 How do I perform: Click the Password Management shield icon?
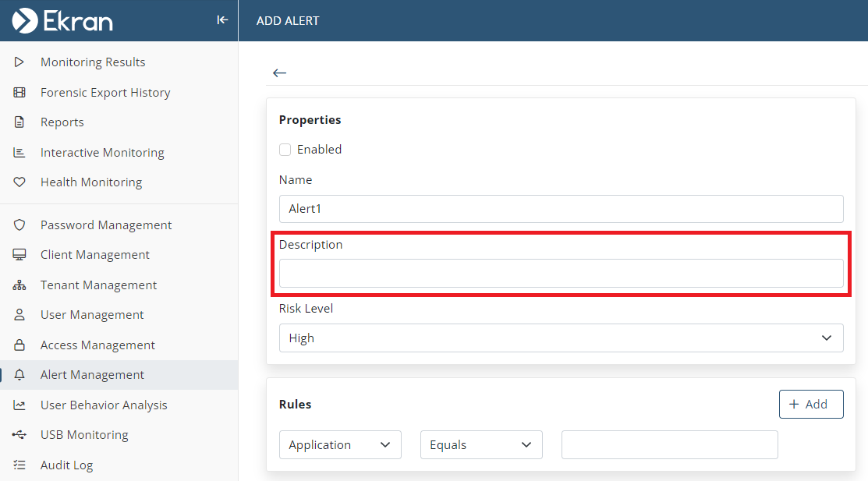19,225
